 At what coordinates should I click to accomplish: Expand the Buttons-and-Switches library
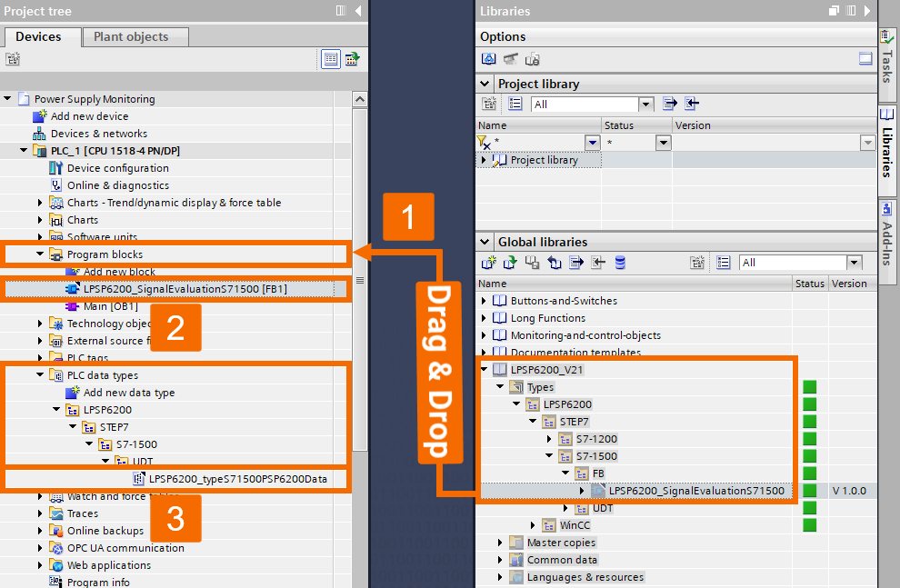coord(484,301)
